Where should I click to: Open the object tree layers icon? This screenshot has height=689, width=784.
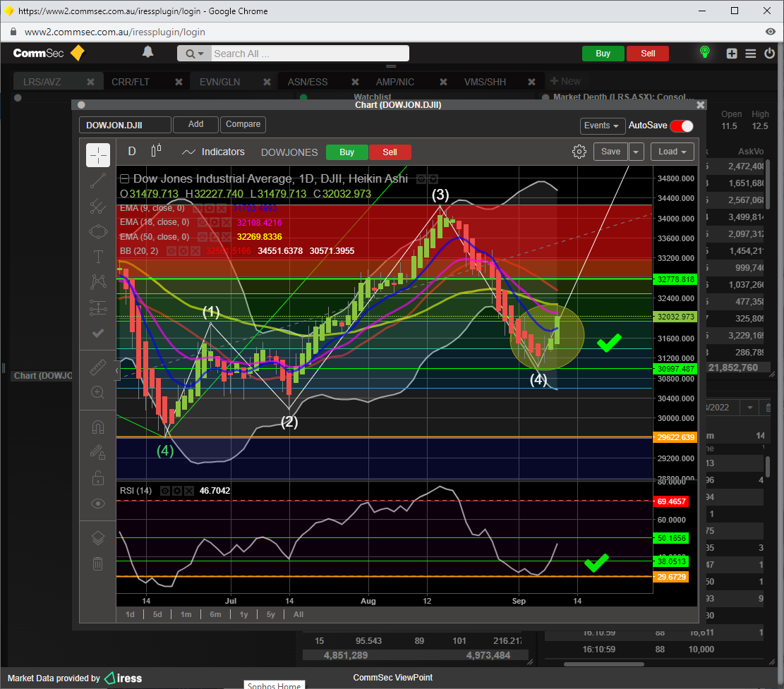tap(98, 538)
